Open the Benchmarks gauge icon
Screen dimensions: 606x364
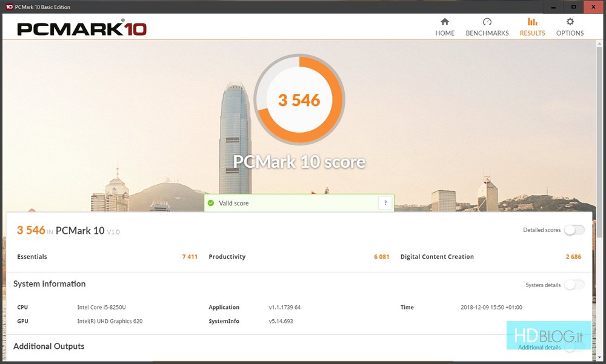[x=487, y=21]
